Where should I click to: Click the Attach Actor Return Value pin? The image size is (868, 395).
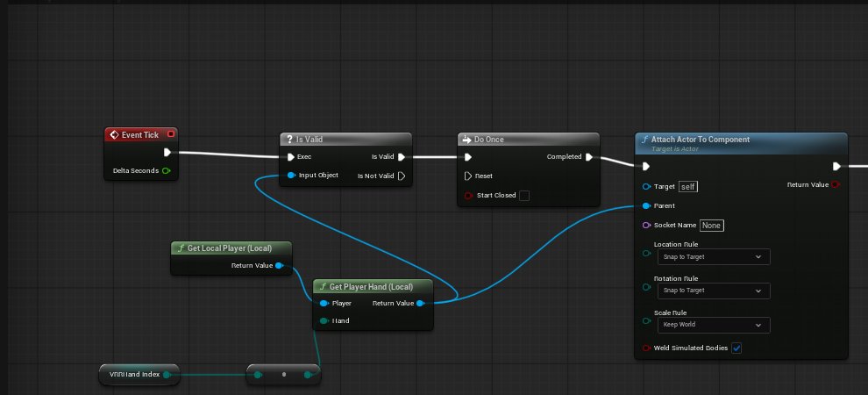point(836,184)
